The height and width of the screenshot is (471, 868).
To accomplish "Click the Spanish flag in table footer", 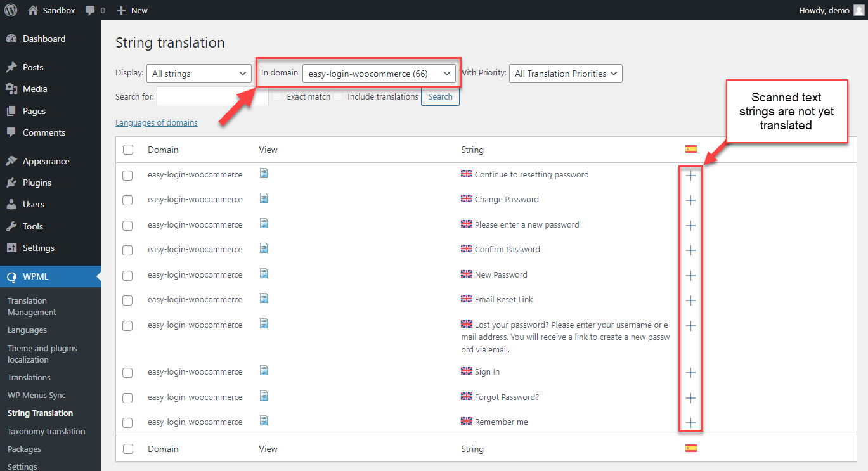I will point(691,448).
